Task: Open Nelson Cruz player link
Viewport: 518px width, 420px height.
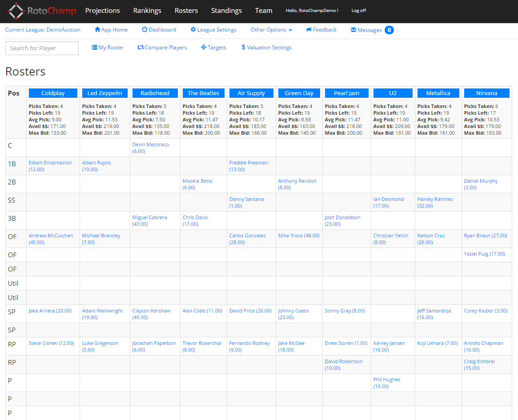Action: tap(431, 238)
